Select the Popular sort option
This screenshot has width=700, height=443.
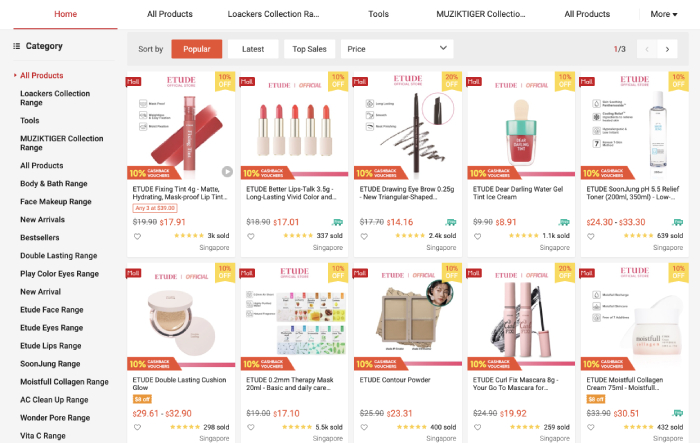point(197,49)
